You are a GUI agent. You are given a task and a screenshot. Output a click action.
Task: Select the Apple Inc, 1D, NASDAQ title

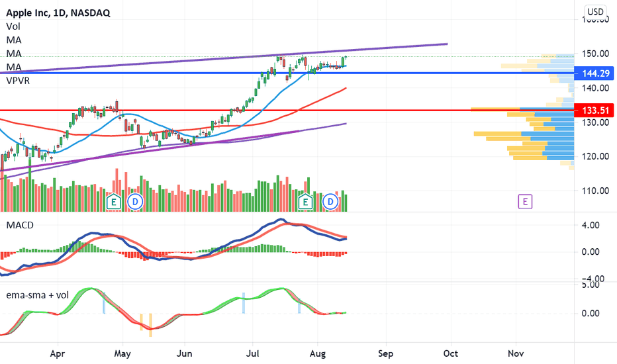[x=58, y=13]
